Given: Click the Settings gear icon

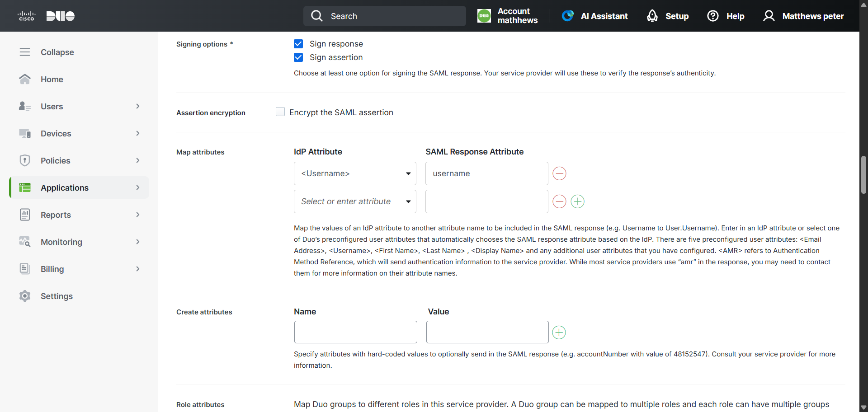Looking at the screenshot, I should pos(25,296).
